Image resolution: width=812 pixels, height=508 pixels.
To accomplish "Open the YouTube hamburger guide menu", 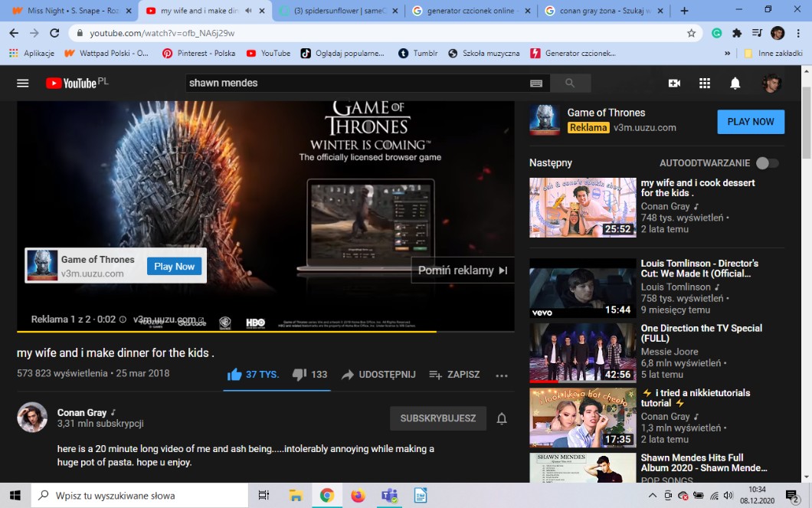I will pos(23,84).
